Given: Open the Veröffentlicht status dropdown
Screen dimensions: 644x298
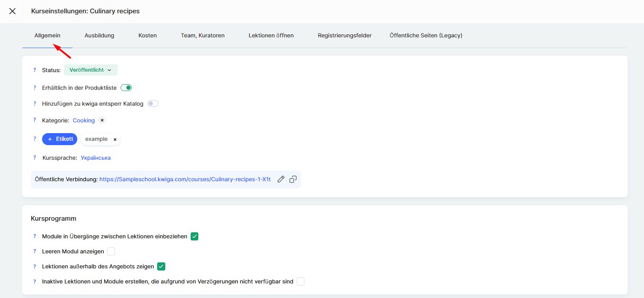Looking at the screenshot, I should [91, 70].
